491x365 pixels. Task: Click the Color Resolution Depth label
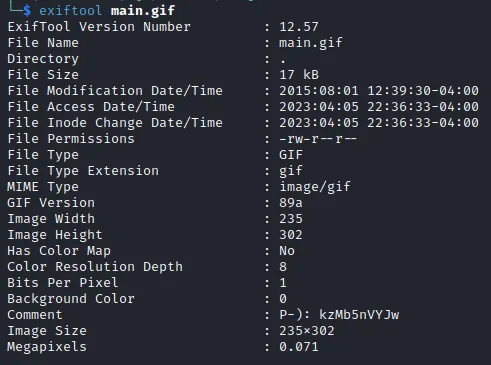click(95, 267)
